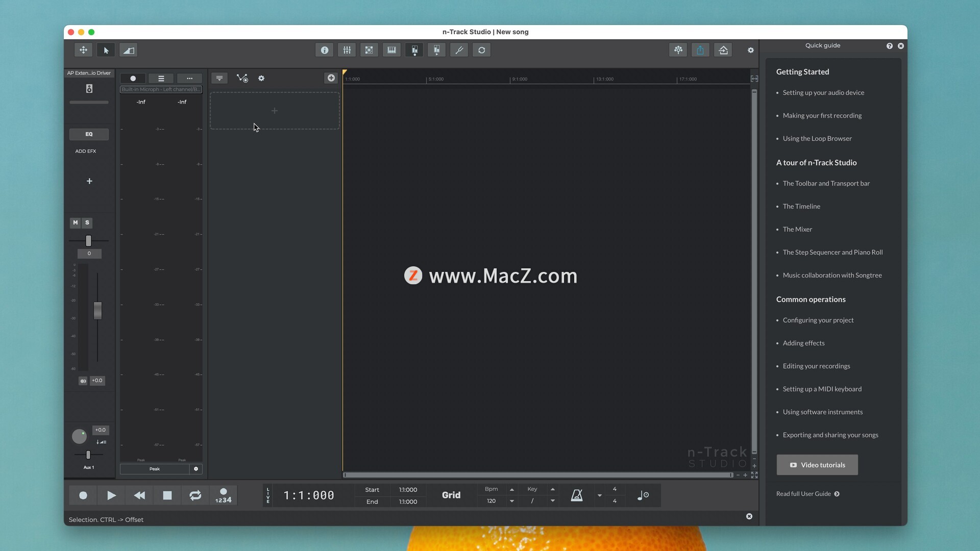This screenshot has height=551, width=980.
Task: Click the upload-to-cloud house icon
Action: pos(723,50)
